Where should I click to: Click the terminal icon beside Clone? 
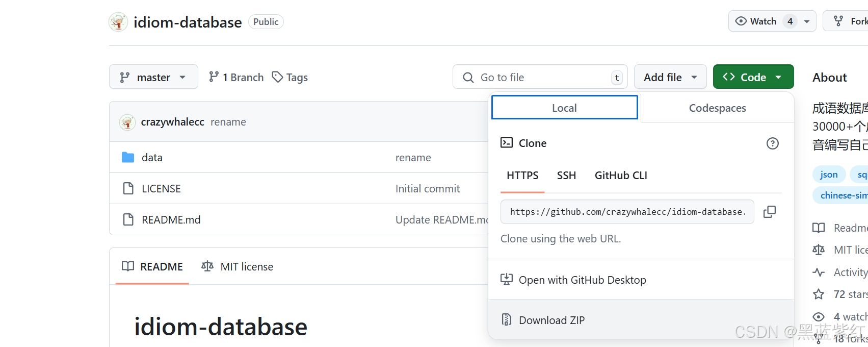tap(507, 142)
